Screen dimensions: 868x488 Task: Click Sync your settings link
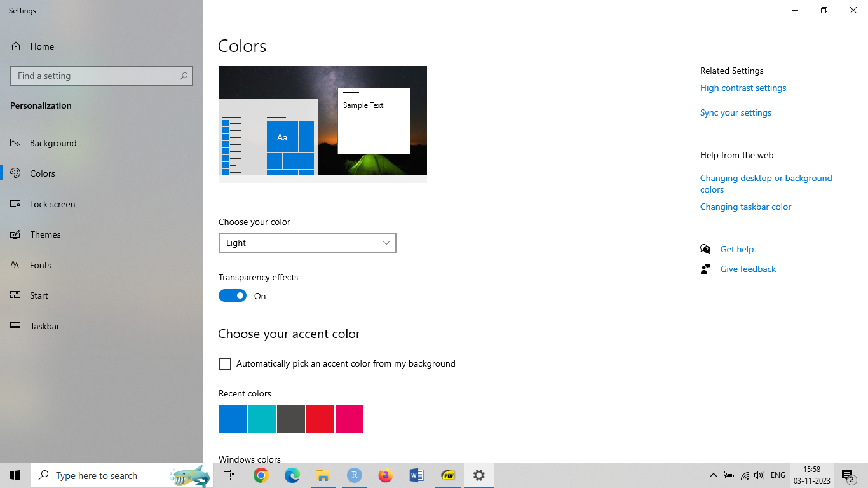point(735,112)
